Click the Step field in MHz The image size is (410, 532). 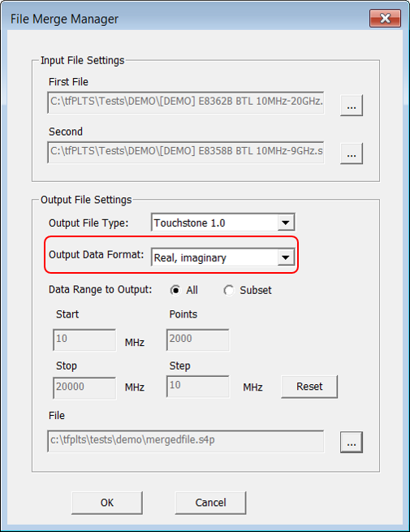(x=198, y=387)
